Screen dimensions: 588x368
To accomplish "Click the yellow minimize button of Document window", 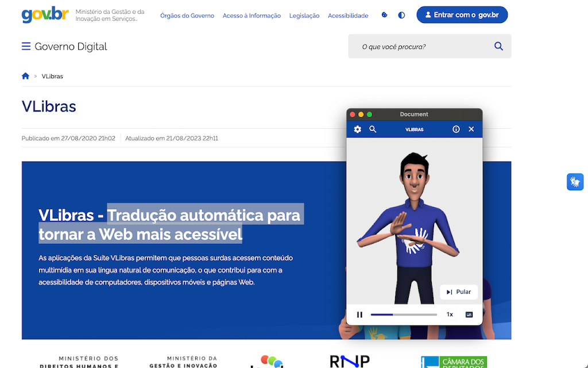I will point(361,114).
